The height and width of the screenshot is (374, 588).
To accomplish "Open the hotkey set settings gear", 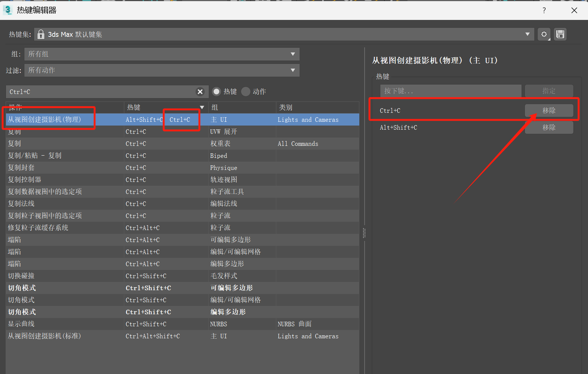I will point(544,34).
